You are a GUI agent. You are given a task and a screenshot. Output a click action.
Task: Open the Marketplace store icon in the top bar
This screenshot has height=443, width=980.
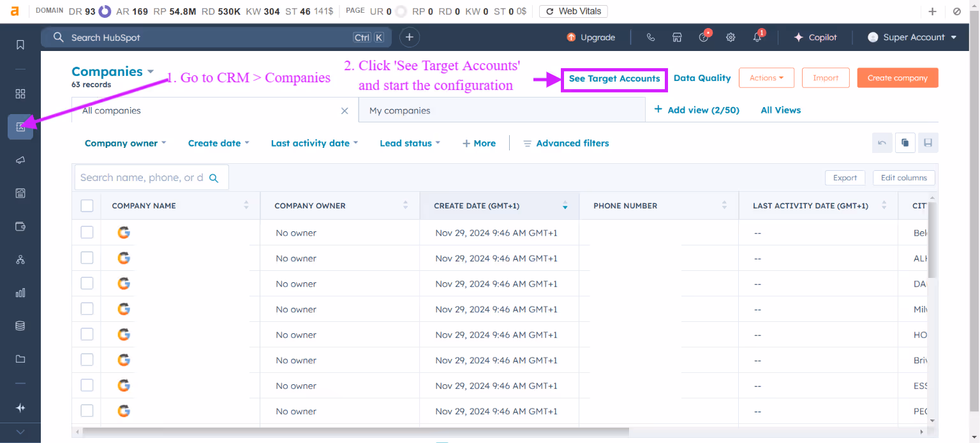coord(677,37)
